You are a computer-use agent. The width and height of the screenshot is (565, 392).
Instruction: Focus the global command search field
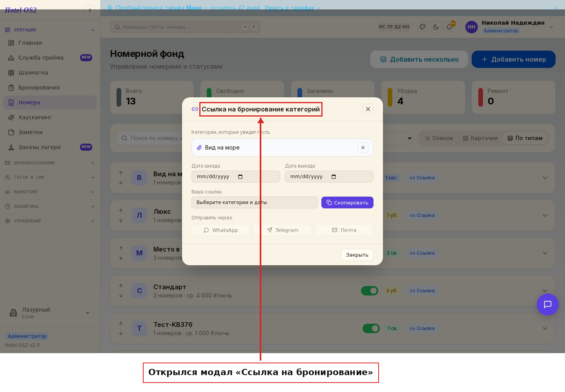[185, 27]
